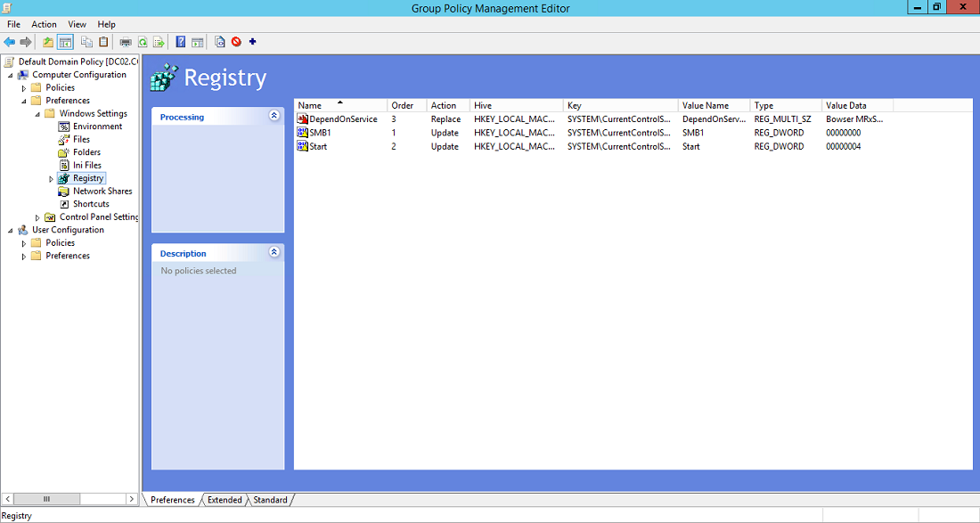Click the Forward navigation arrow icon

click(25, 41)
